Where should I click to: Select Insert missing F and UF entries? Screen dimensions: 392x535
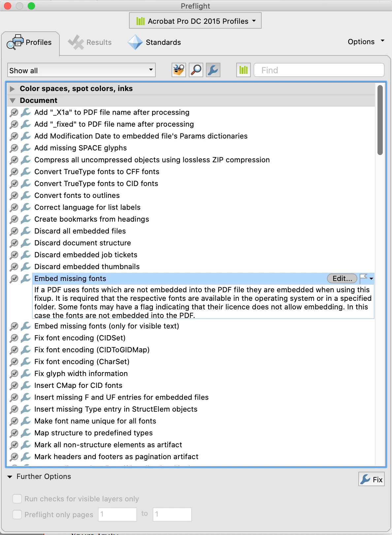[121, 397]
